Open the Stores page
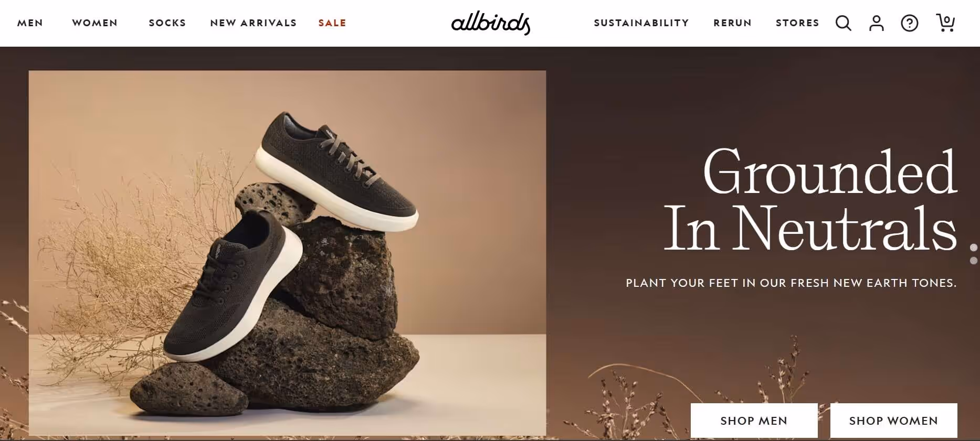This screenshot has width=980, height=441. point(797,23)
